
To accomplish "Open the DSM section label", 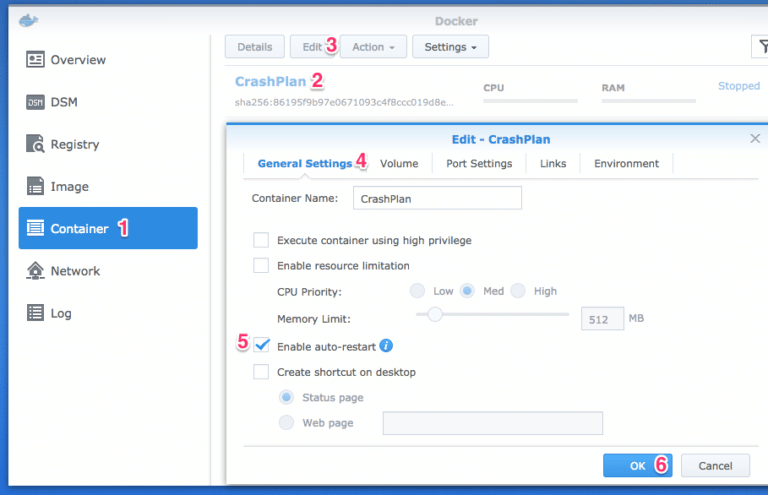I will pos(64,102).
